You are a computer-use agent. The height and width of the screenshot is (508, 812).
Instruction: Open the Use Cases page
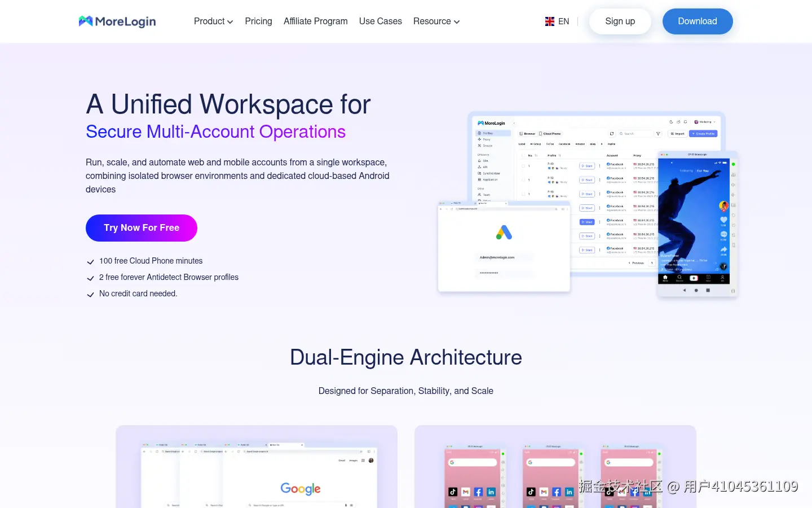tap(381, 21)
